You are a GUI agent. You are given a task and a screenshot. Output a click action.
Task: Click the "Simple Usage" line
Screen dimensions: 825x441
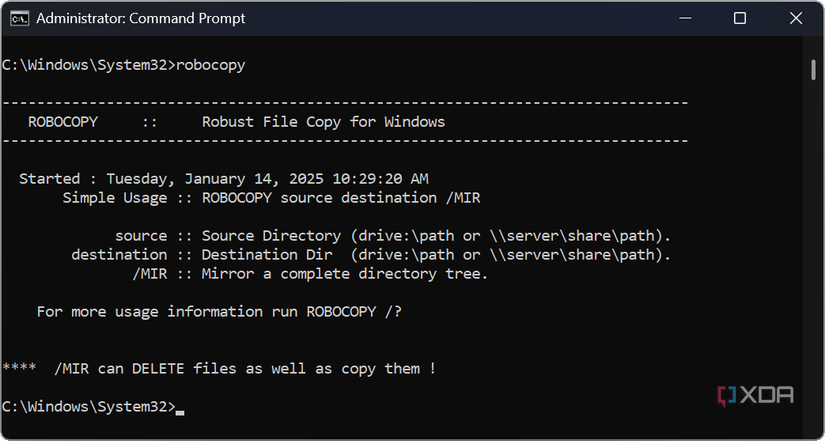271,198
